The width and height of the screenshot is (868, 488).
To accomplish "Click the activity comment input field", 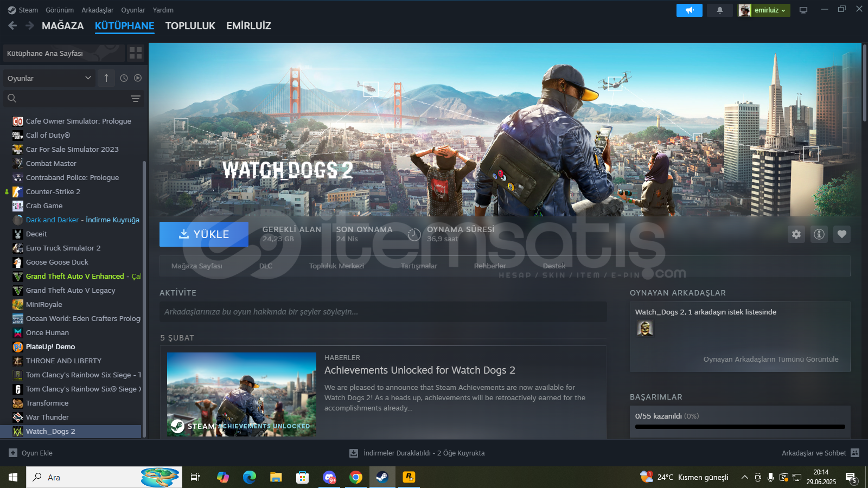I will tap(383, 312).
